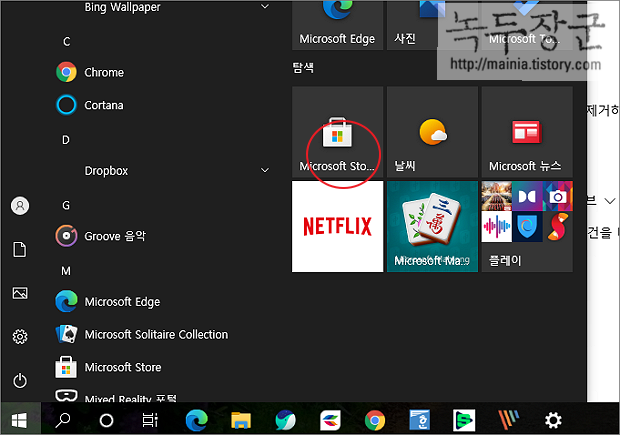620x435 pixels.
Task: Open the Microsoft Store tile
Action: (x=337, y=132)
